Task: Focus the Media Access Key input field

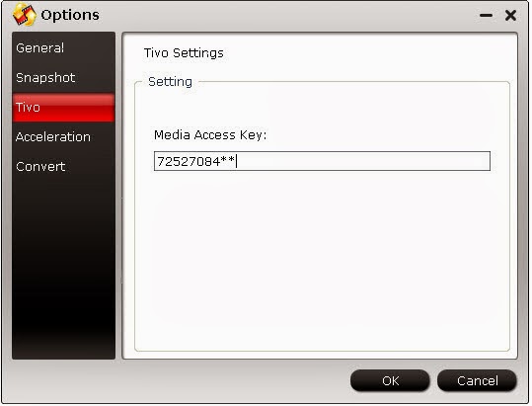Action: (322, 161)
